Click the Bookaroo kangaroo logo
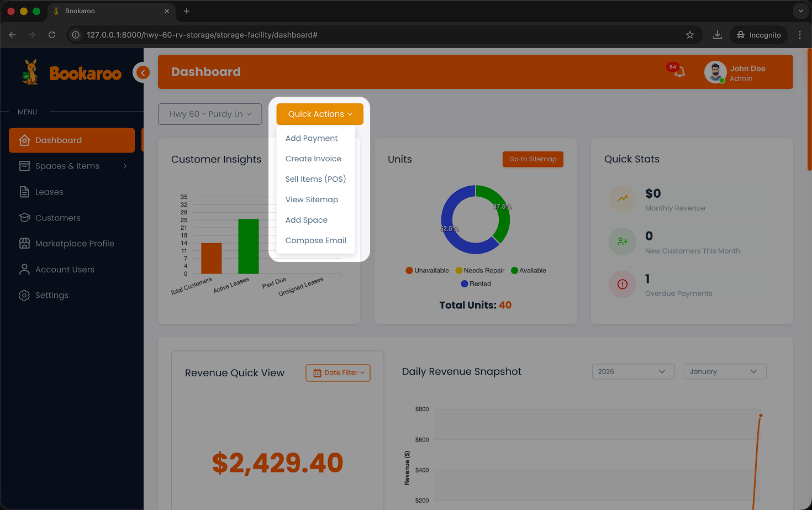The height and width of the screenshot is (510, 812). 30,72
